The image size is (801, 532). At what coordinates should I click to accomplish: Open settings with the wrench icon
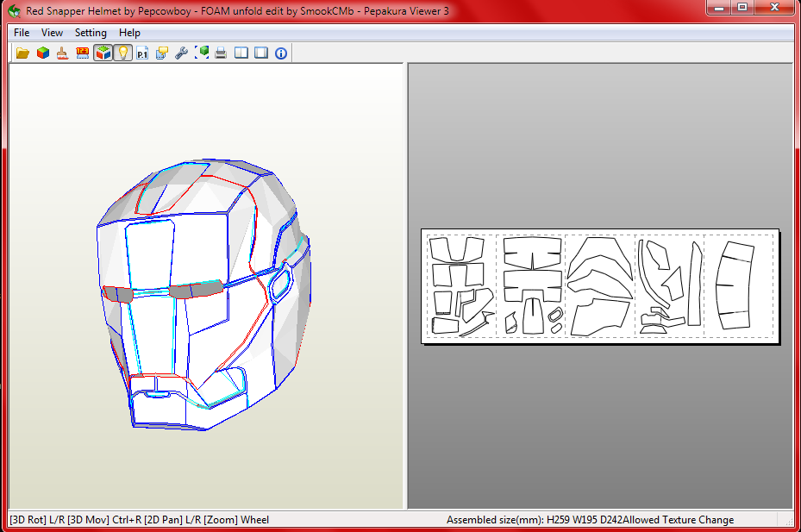tap(181, 53)
